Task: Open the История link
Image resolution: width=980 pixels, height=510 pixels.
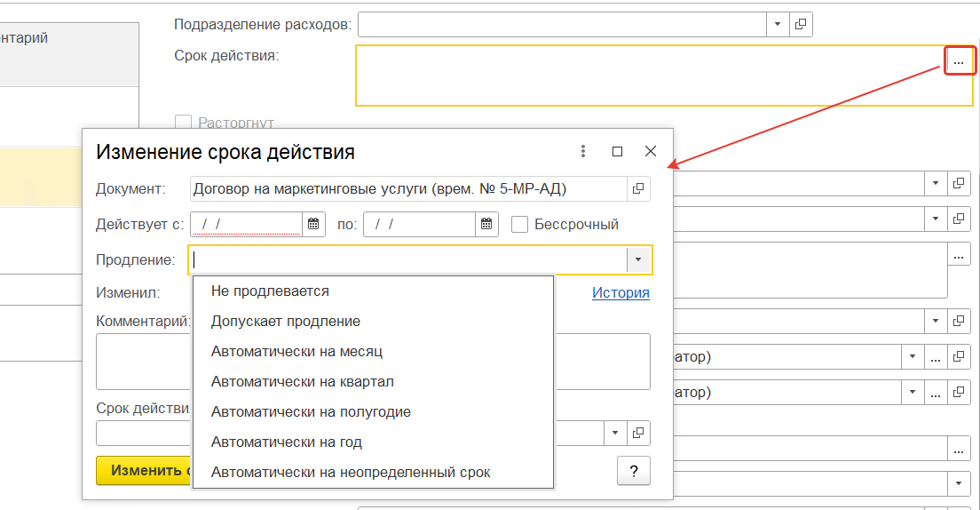Action: tap(620, 292)
